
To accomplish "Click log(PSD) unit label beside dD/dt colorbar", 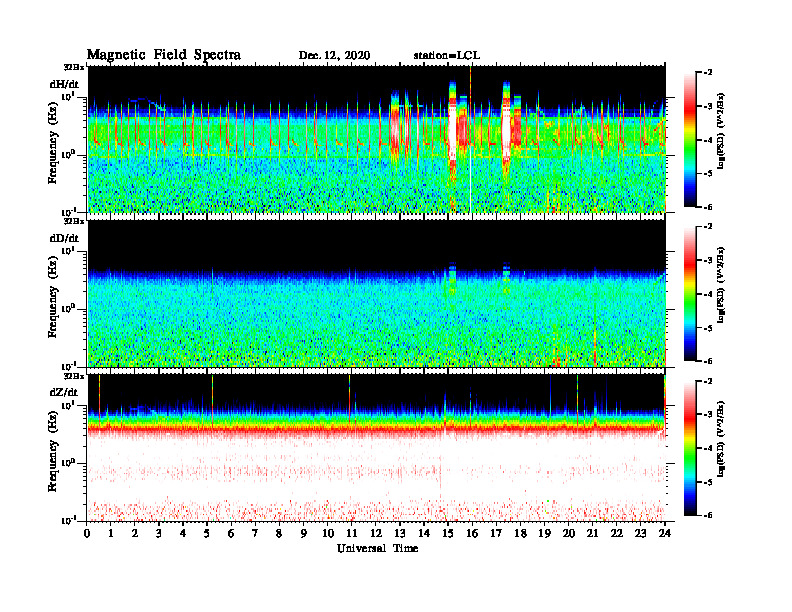I will (722, 286).
